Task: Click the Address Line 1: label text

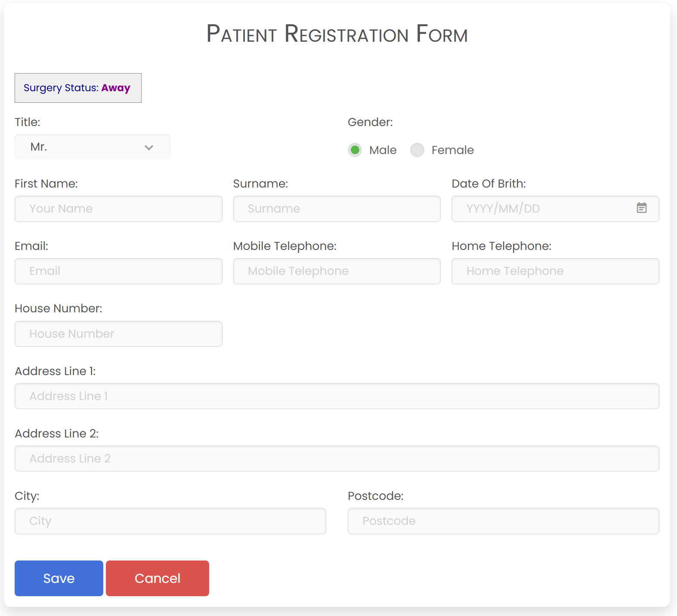Action: [55, 371]
